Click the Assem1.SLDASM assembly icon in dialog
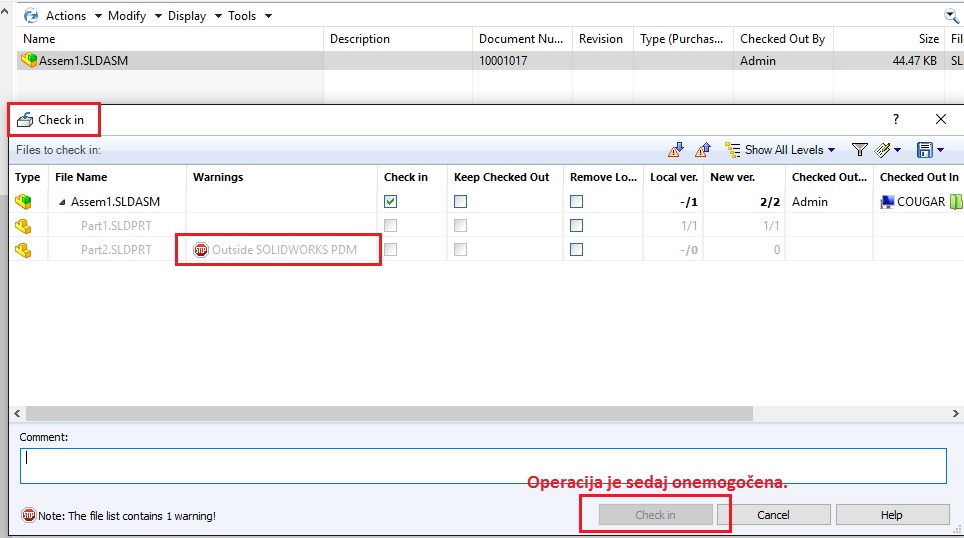Image resolution: width=964 pixels, height=538 pixels. pyautogui.click(x=22, y=201)
